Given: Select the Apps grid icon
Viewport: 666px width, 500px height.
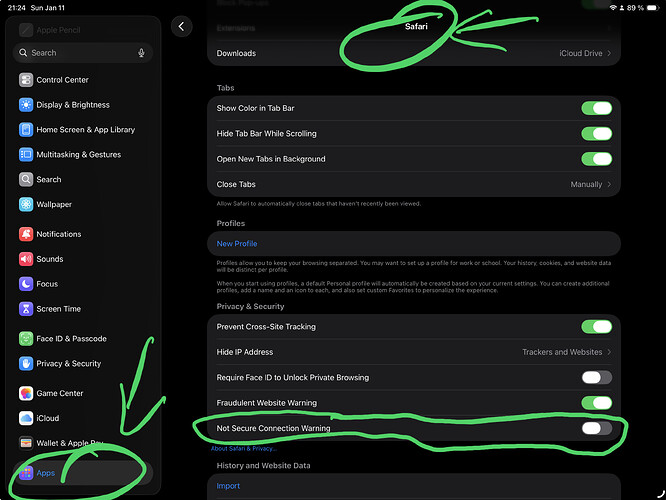Looking at the screenshot, I should pos(26,473).
